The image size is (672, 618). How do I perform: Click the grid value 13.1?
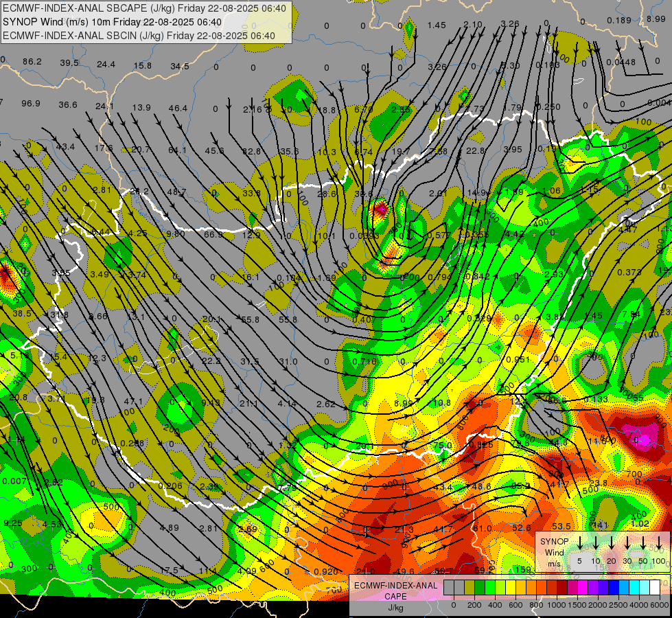pos(137,317)
